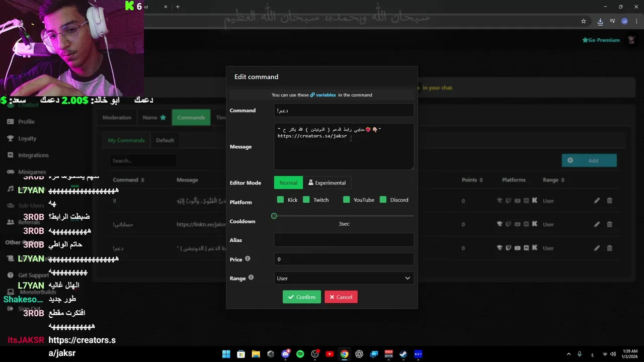644x362 pixels.
Task: Click trash icon in !دعم row
Action: click(x=609, y=248)
